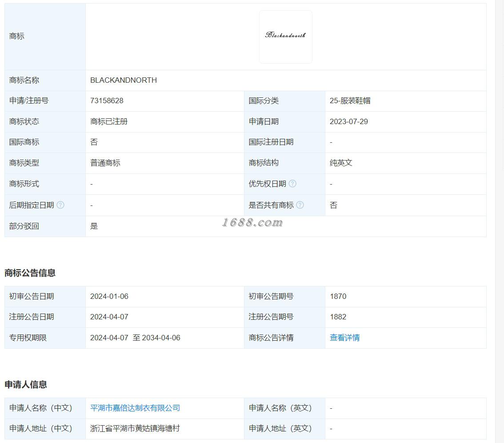This screenshot has height=443, width=504.
Task: Click the 商标状态 label
Action: [x=24, y=121]
